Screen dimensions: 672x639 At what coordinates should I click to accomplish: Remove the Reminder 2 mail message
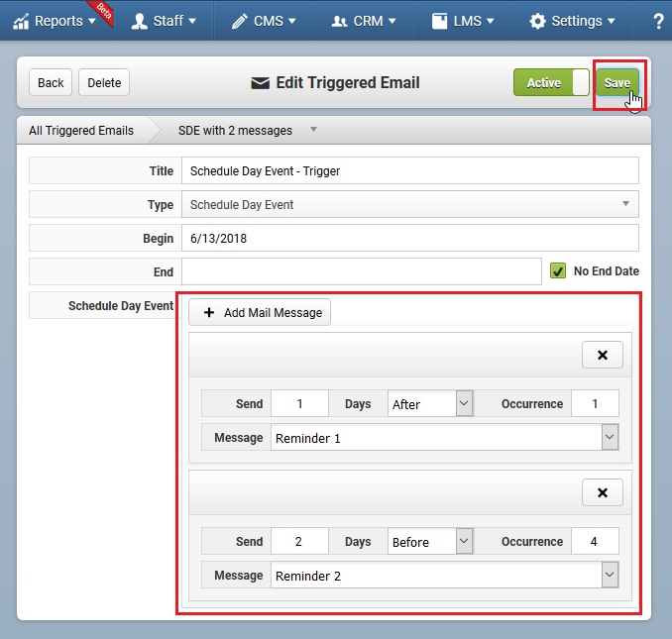(x=603, y=492)
